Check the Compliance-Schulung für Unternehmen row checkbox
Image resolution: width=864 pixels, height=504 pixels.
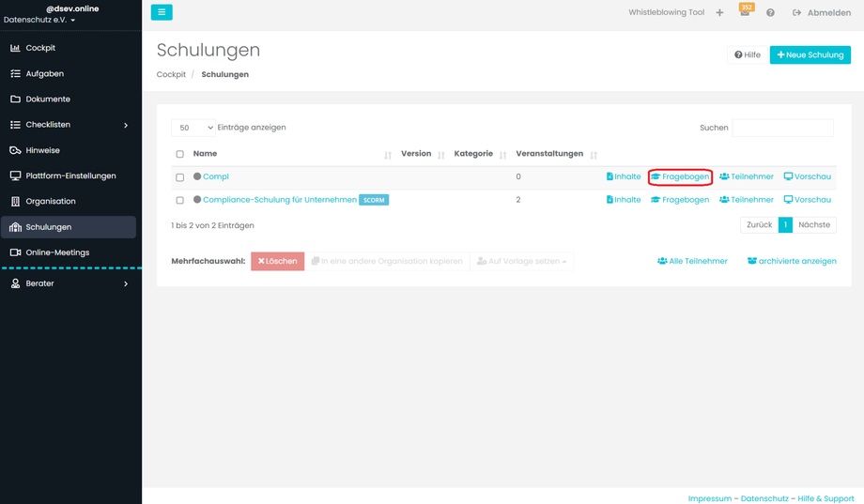[x=179, y=201]
